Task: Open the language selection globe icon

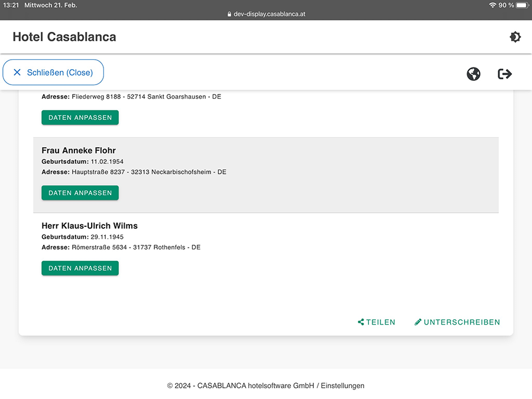Action: point(473,74)
